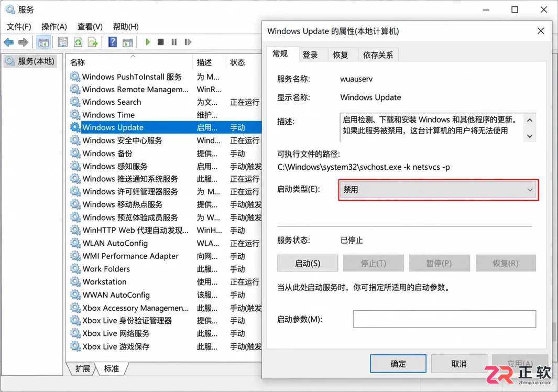Screen dimensions: 558x392
Task: Switch to the 扩展 view tab
Action: (83, 368)
